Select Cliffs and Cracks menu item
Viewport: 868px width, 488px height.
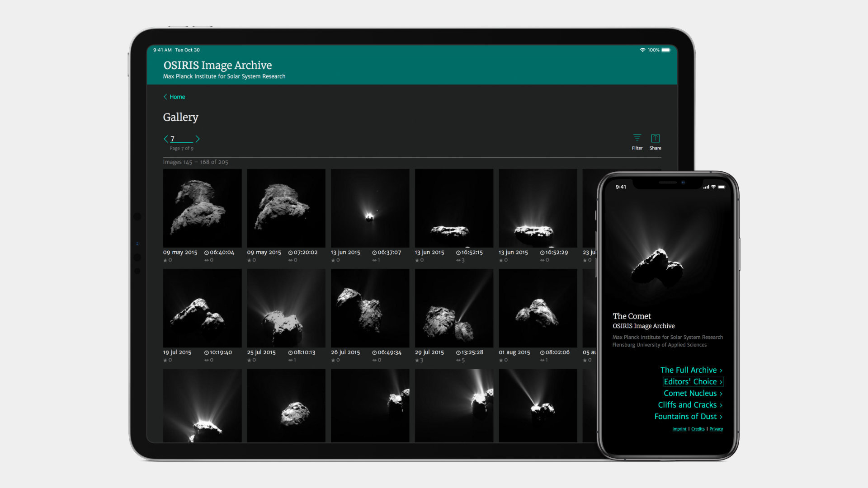[690, 405]
